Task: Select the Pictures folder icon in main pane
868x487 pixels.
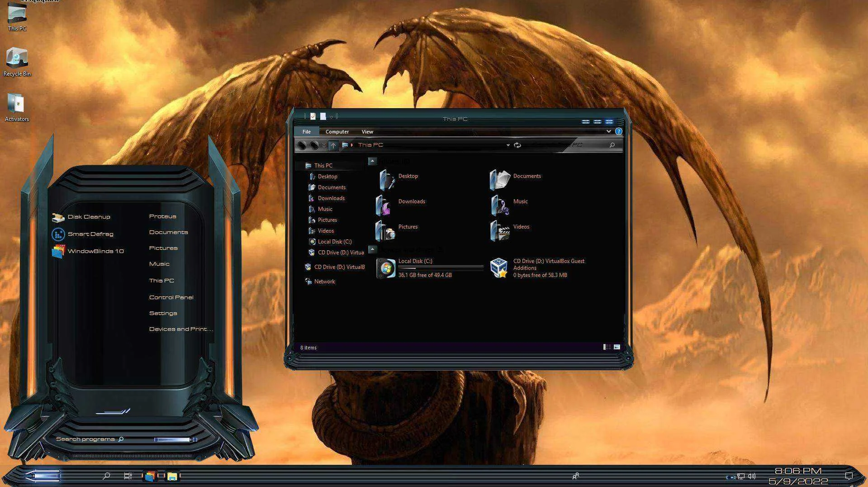Action: (385, 231)
